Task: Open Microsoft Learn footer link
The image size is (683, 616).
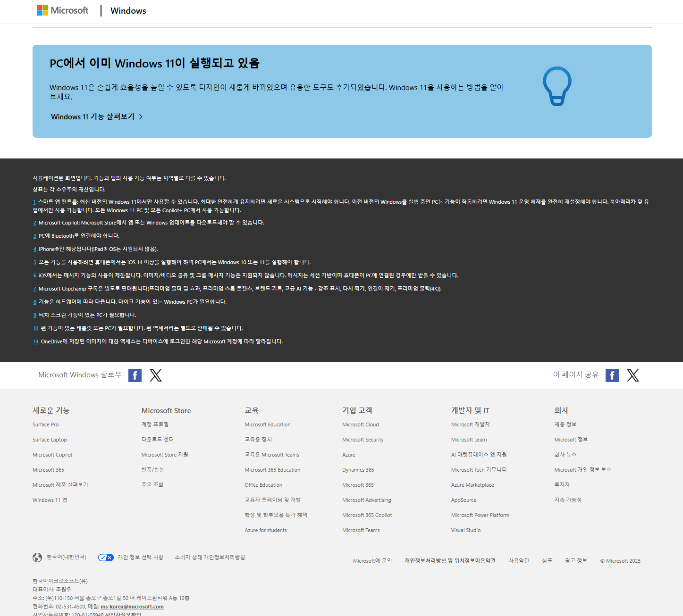Action: pyautogui.click(x=469, y=440)
